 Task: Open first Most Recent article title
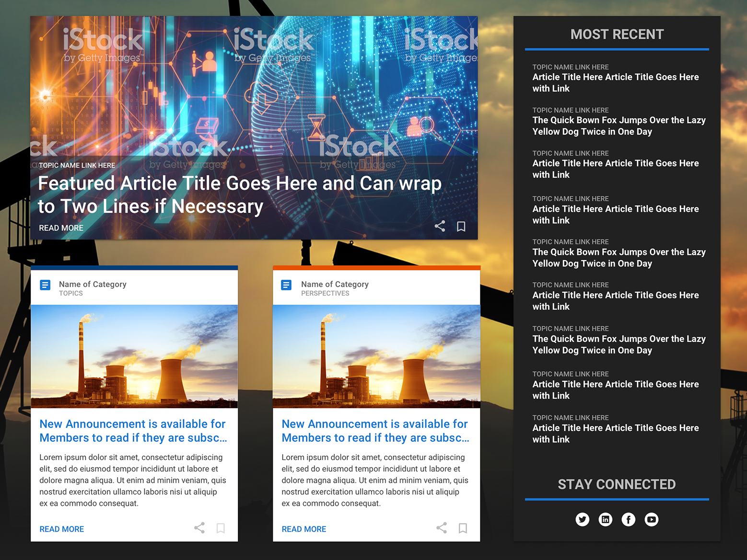(616, 83)
